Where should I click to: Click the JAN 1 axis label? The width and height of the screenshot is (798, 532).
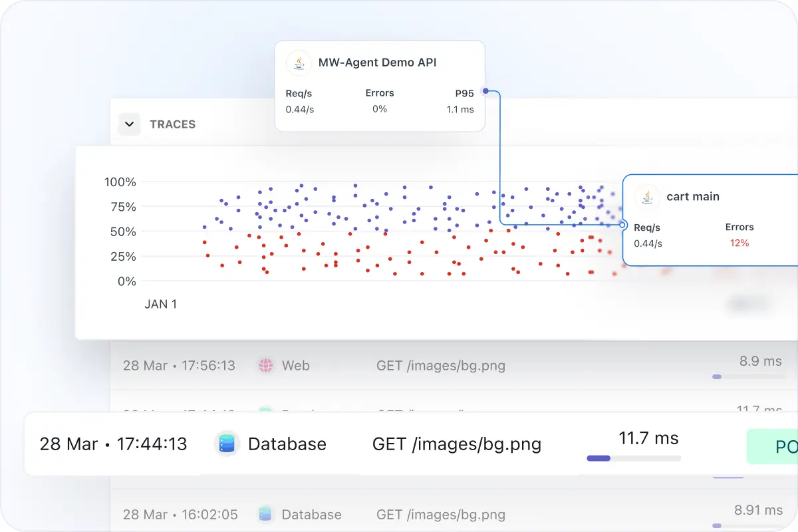[x=160, y=304]
